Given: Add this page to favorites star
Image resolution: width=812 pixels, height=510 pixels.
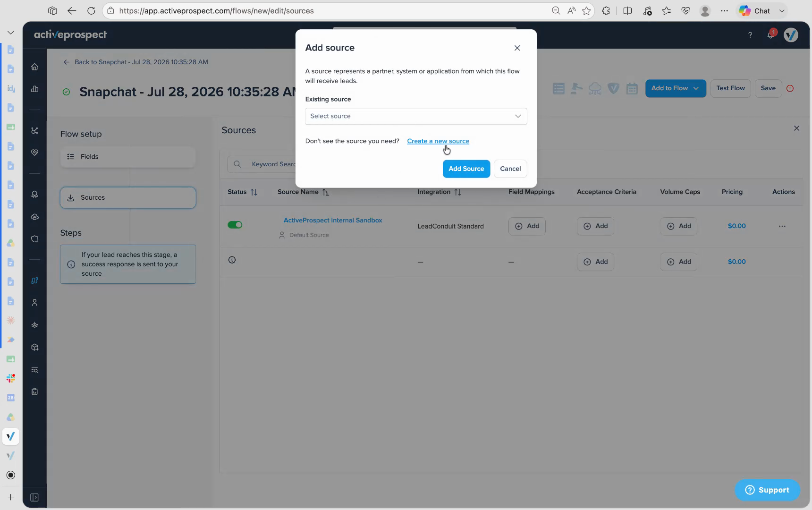Looking at the screenshot, I should pyautogui.click(x=586, y=11).
